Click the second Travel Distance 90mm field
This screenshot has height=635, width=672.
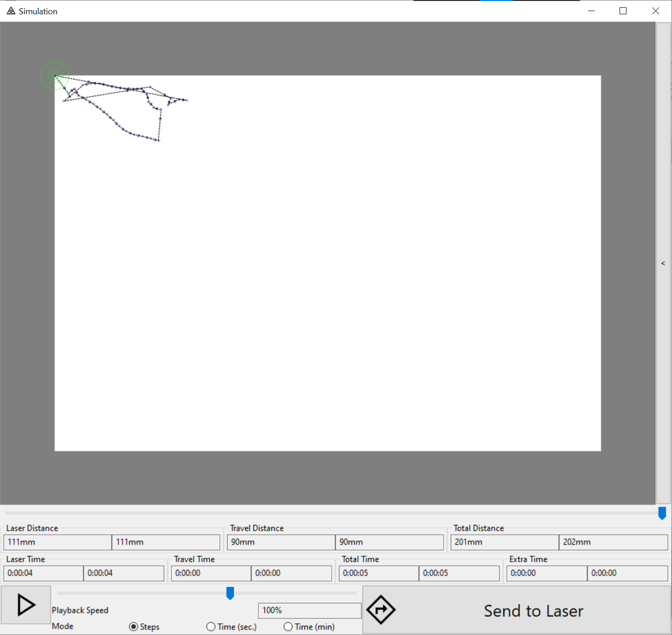pos(390,542)
